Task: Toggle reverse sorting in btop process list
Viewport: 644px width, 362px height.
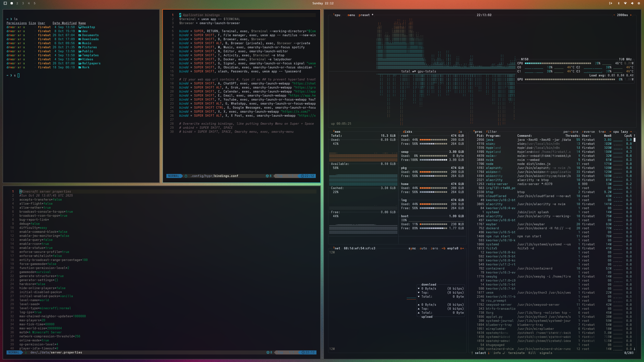Action: [x=588, y=132]
